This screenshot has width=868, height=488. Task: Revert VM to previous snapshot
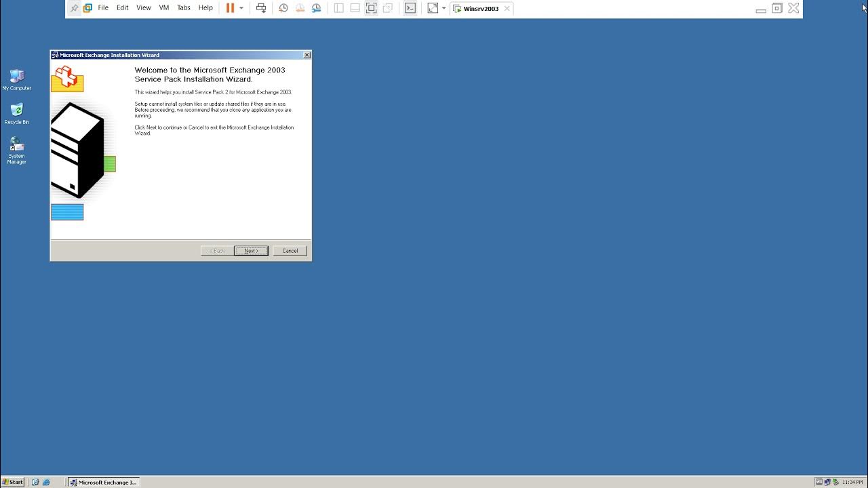click(x=300, y=8)
